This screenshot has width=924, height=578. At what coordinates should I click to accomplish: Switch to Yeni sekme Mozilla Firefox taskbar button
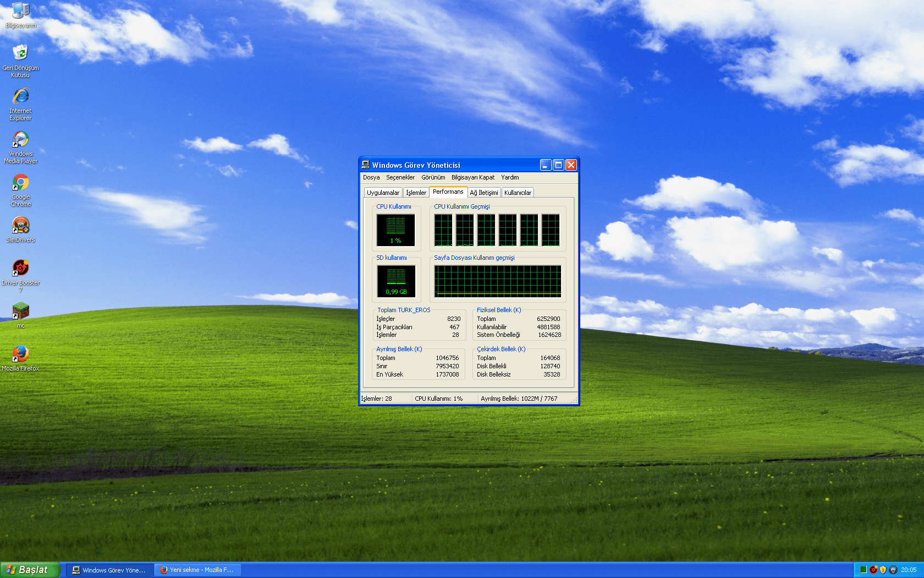click(197, 570)
